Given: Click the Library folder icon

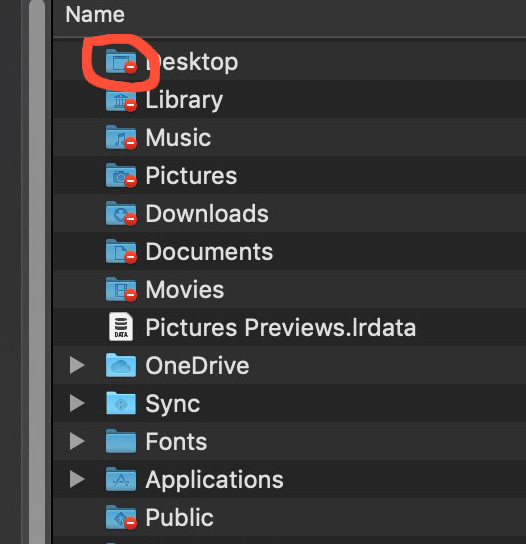Looking at the screenshot, I should 121,100.
